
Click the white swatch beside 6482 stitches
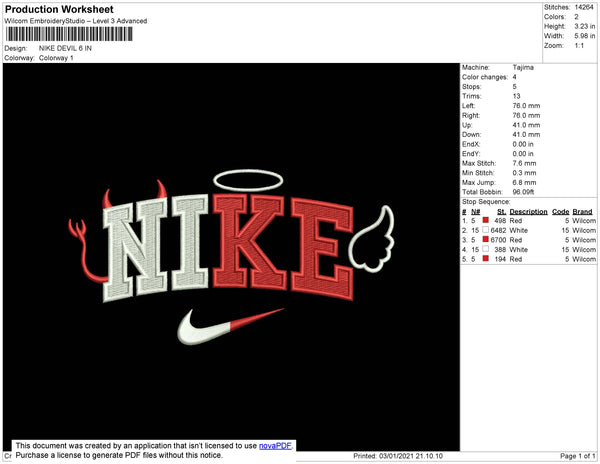pos(486,230)
